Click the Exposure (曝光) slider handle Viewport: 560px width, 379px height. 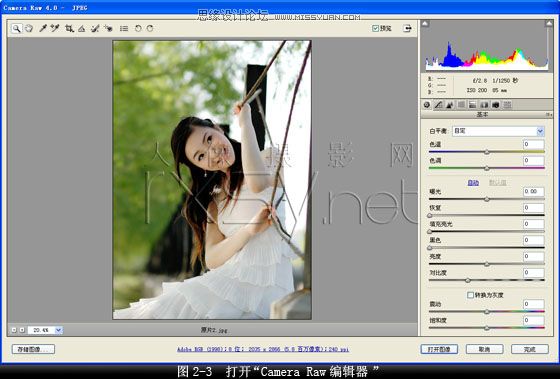pyautogui.click(x=487, y=199)
